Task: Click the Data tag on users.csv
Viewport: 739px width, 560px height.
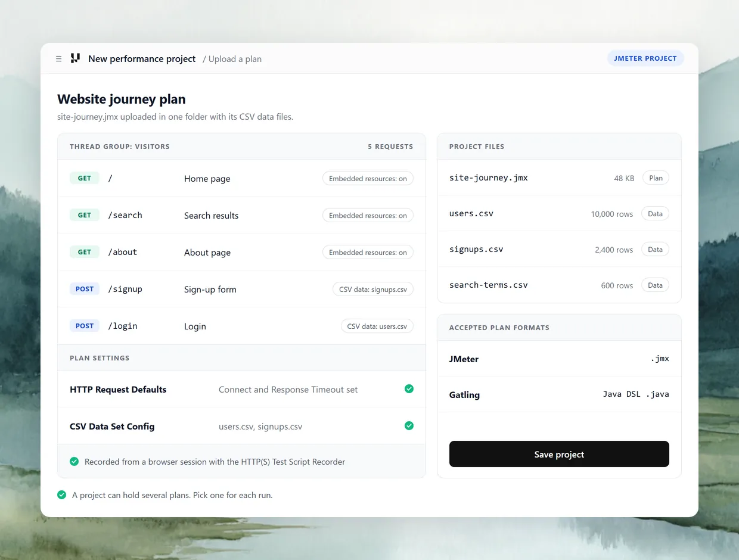Action: click(655, 214)
